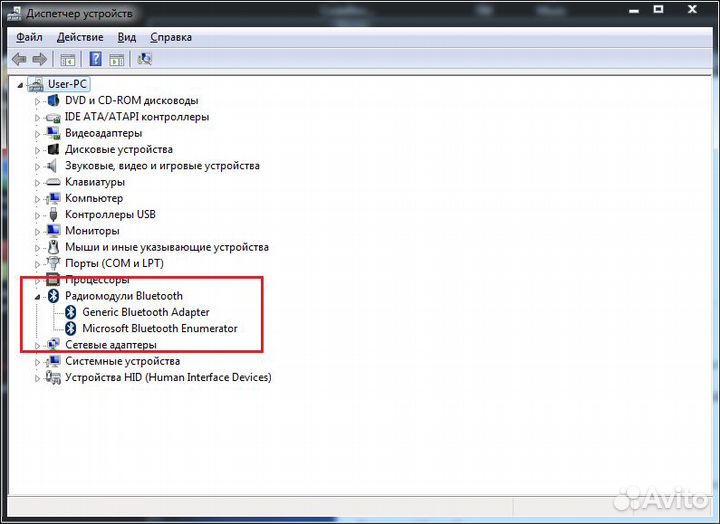The height and width of the screenshot is (524, 720).
Task: Expand the Видеоадаптеры category
Action: 39,133
